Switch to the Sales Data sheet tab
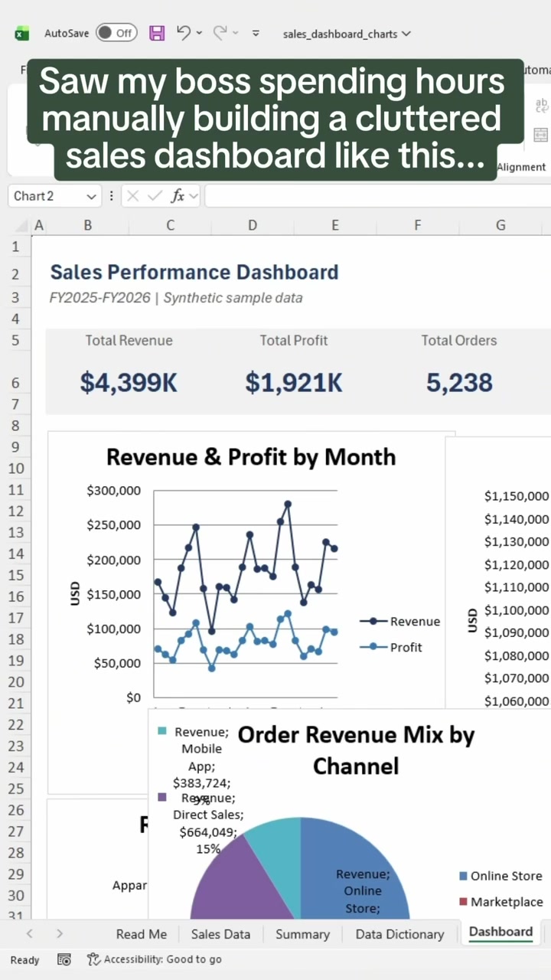 [220, 934]
